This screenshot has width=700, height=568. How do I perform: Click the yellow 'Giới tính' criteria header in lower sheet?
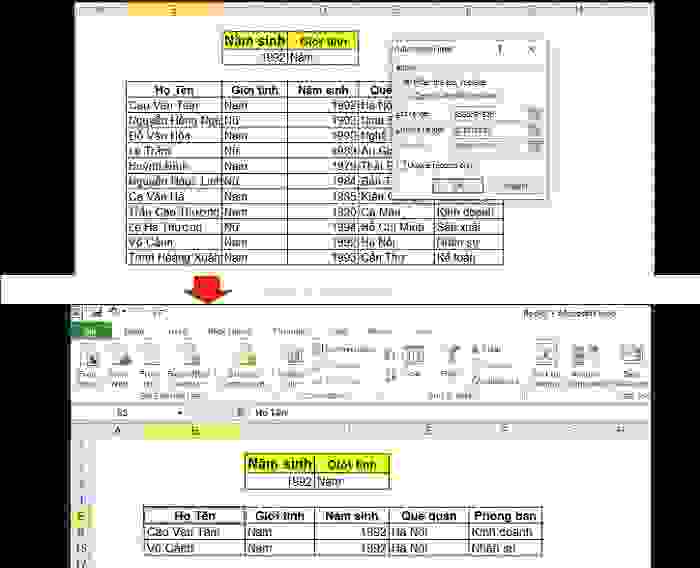(352, 464)
